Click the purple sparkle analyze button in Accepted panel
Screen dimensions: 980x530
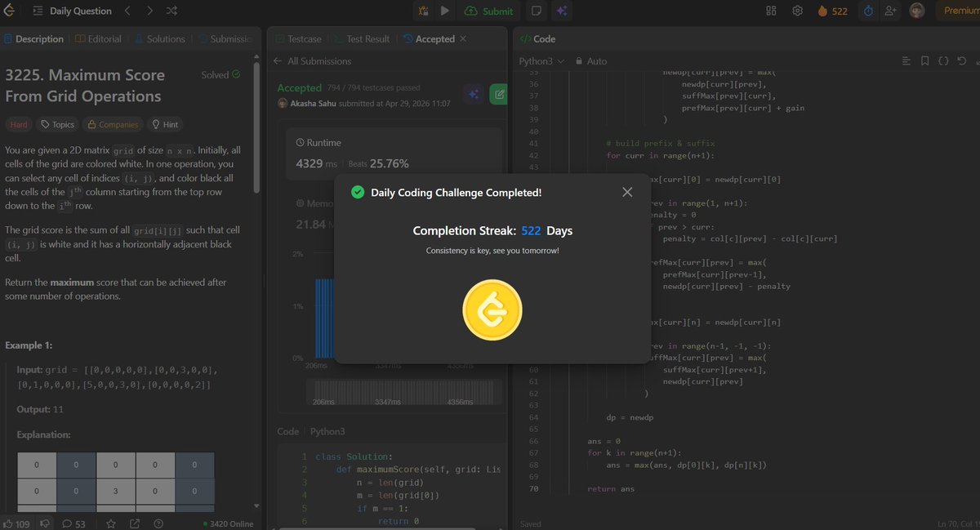tap(472, 95)
